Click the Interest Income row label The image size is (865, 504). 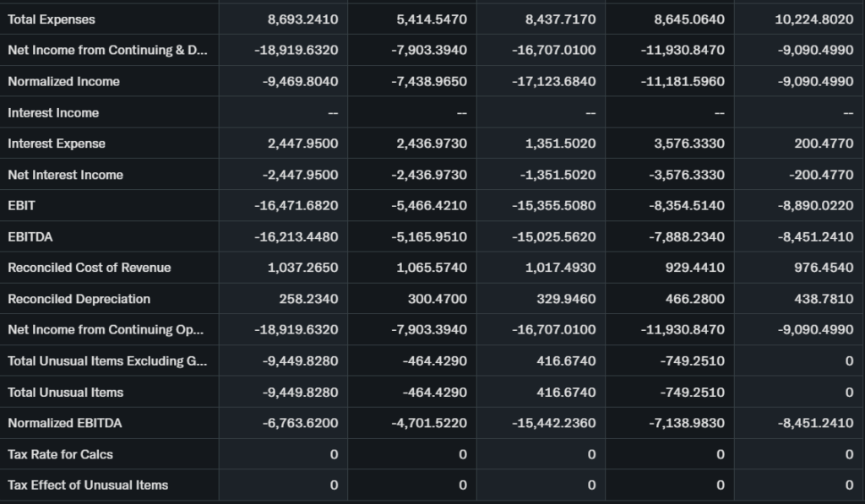(x=53, y=113)
